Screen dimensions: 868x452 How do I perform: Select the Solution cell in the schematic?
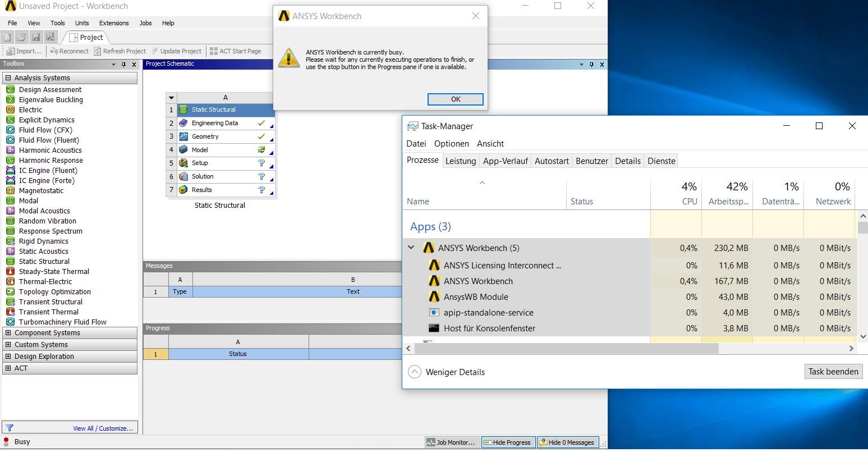226,176
